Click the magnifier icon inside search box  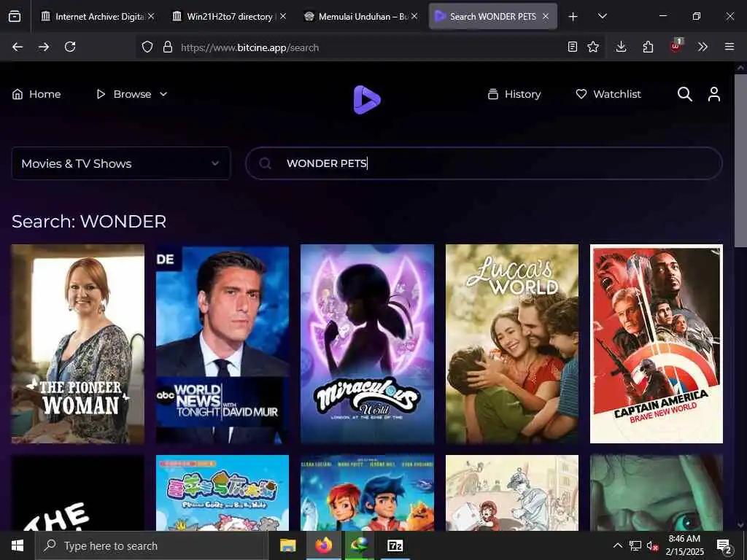coord(266,164)
